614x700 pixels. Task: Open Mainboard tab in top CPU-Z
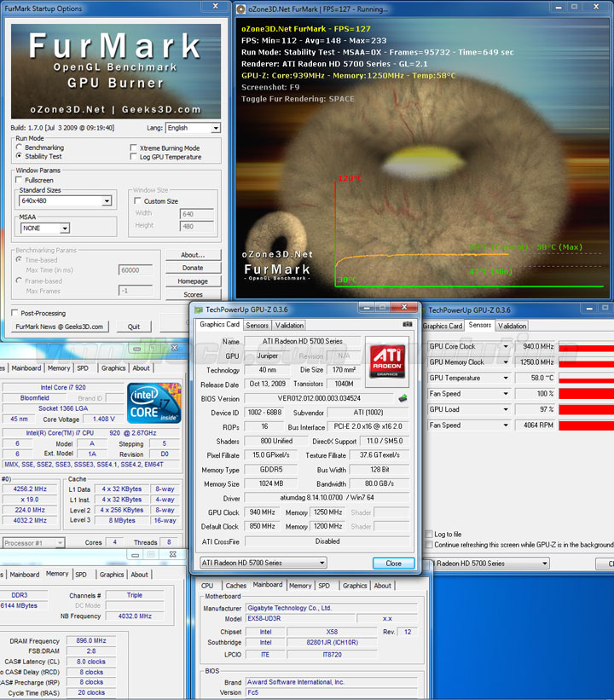point(26,367)
